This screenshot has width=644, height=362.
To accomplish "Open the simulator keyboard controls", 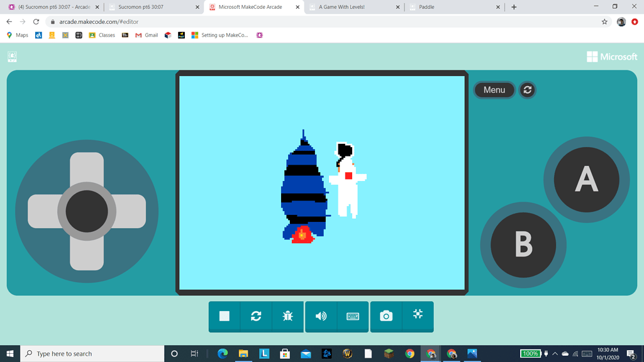I will [x=352, y=317].
